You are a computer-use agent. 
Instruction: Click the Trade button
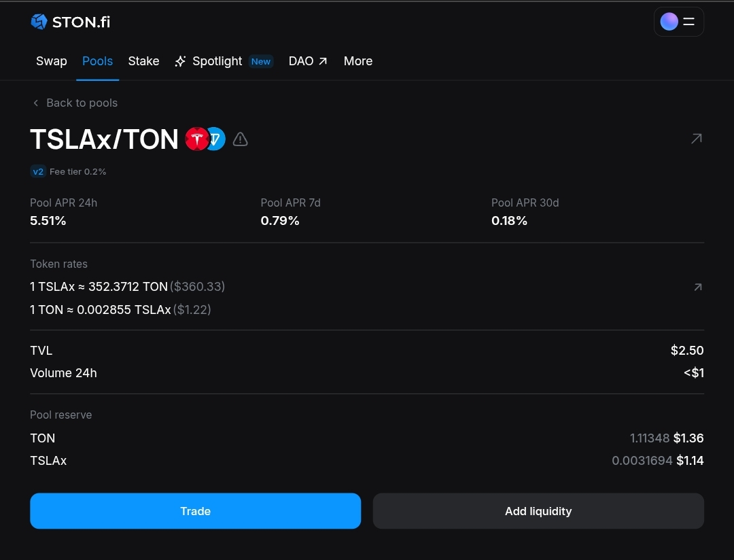(195, 511)
